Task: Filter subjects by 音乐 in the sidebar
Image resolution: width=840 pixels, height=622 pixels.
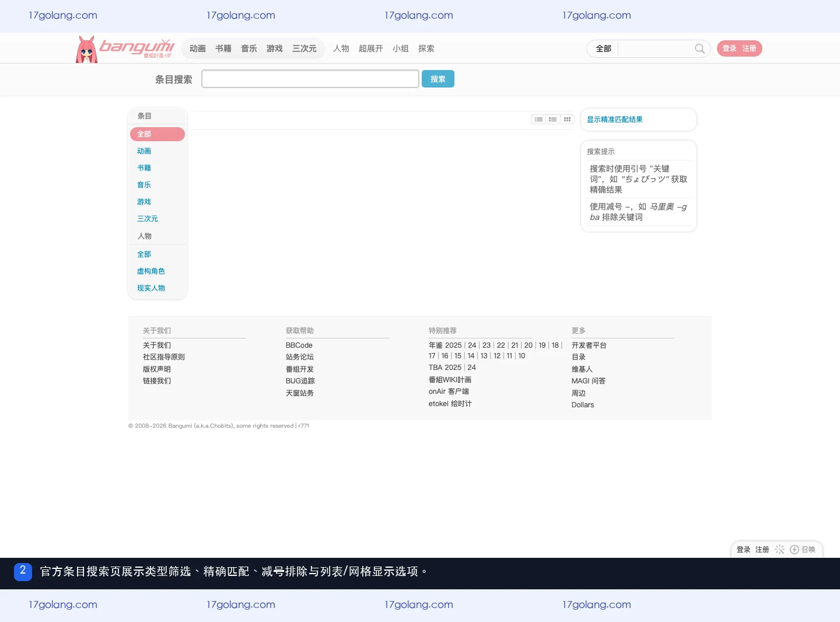Action: pos(144,185)
